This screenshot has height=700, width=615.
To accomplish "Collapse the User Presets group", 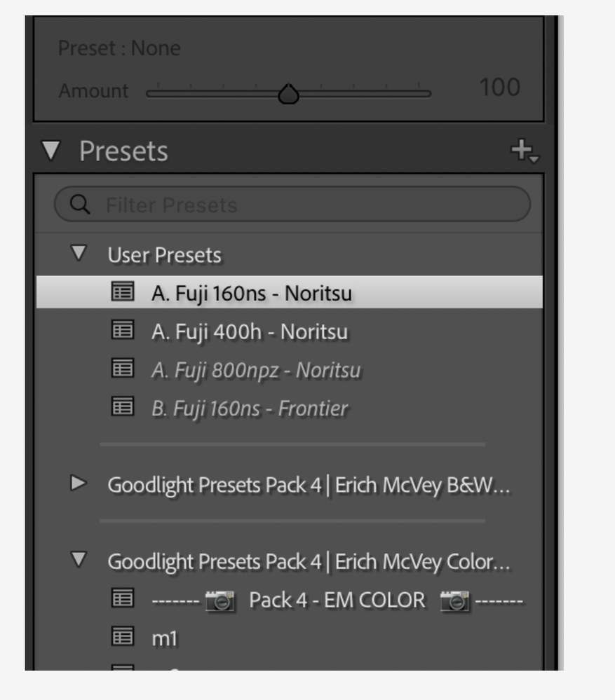I will (x=79, y=253).
